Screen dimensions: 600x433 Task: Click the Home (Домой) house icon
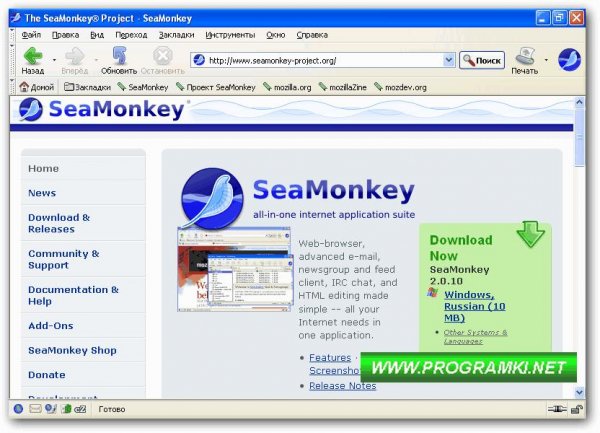[x=24, y=87]
